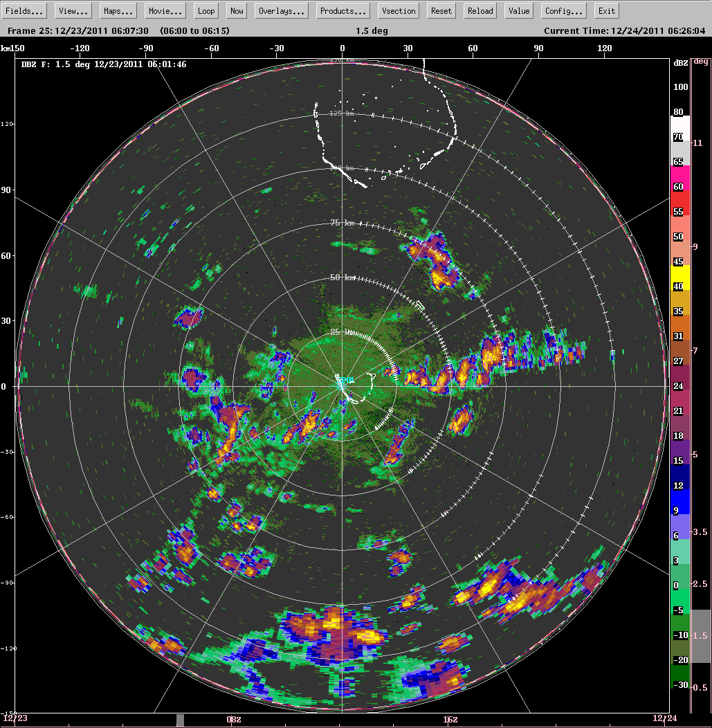Open the Config... panel
712x728 pixels.
click(564, 11)
